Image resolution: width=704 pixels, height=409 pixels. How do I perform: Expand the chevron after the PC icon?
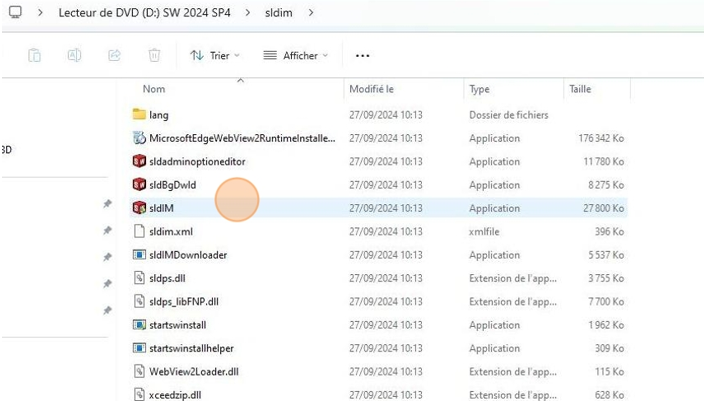point(40,13)
